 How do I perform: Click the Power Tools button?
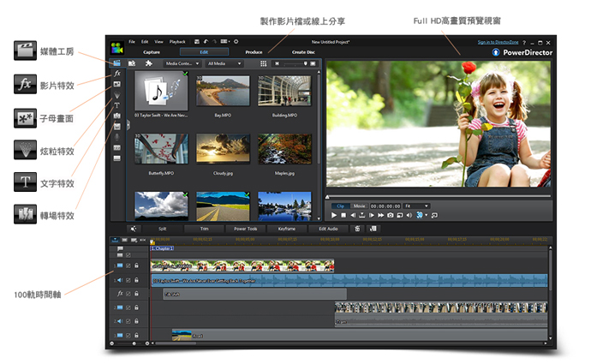coord(245,229)
